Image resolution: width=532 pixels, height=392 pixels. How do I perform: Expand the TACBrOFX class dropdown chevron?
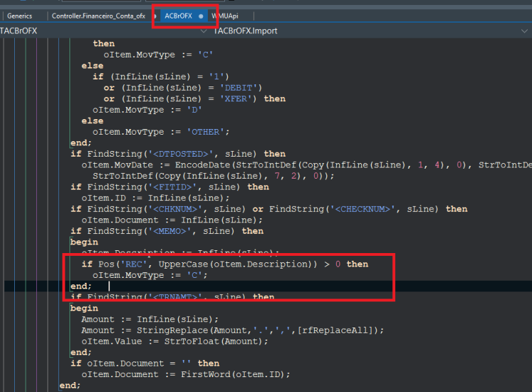coord(204,31)
